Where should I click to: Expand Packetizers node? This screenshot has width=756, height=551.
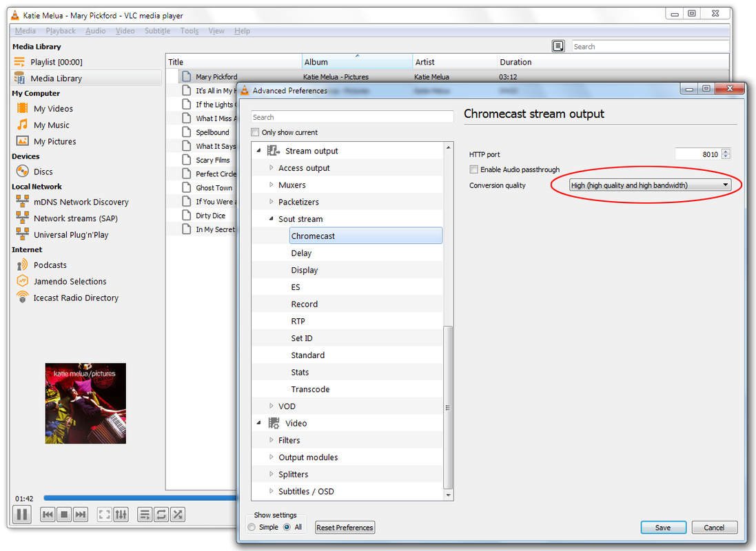coord(271,202)
